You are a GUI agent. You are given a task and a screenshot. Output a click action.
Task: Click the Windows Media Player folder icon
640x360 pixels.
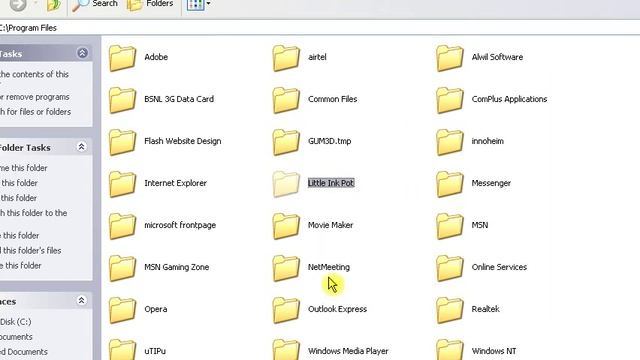coord(286,350)
